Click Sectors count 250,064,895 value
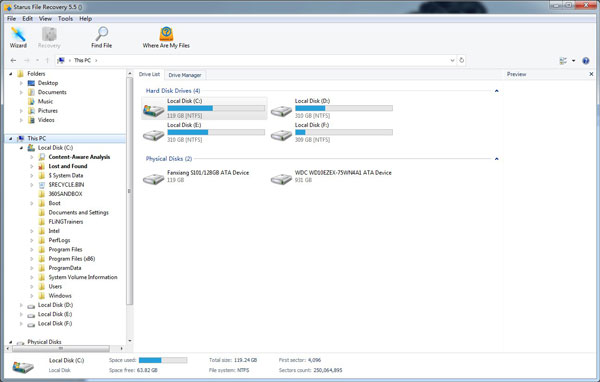 [x=327, y=370]
